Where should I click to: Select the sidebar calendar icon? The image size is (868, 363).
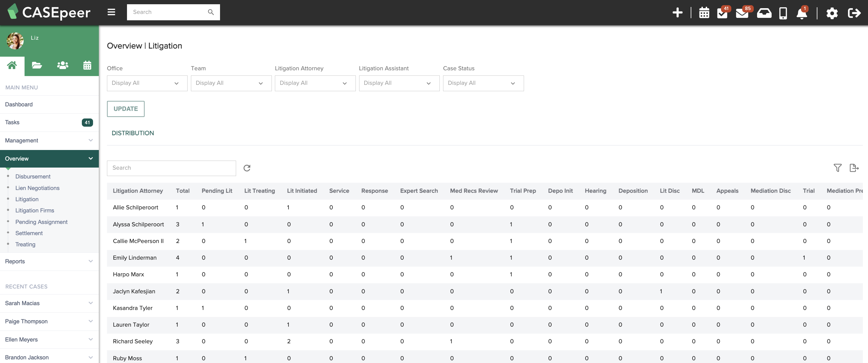87,65
